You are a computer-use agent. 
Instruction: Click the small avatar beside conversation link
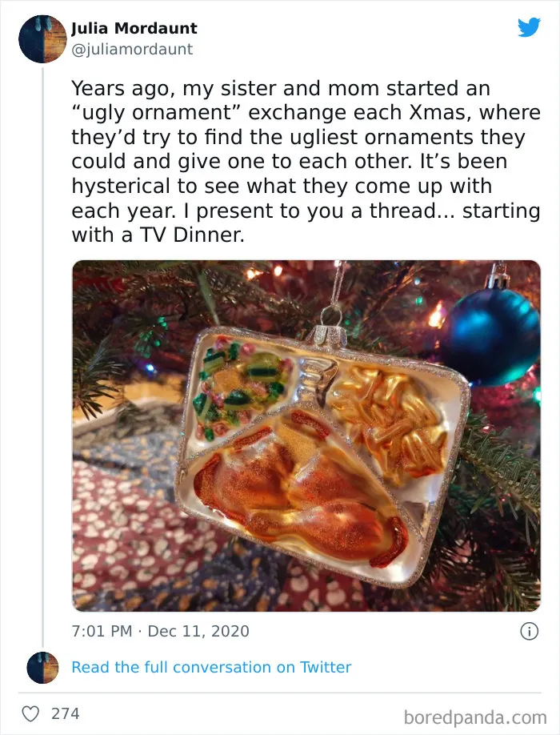42,667
